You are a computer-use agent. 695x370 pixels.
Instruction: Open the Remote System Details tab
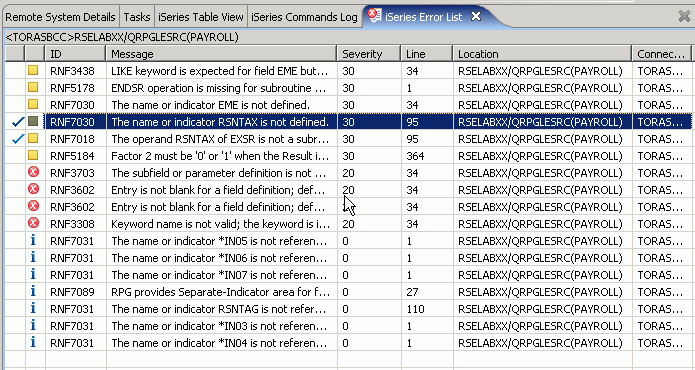click(60, 17)
